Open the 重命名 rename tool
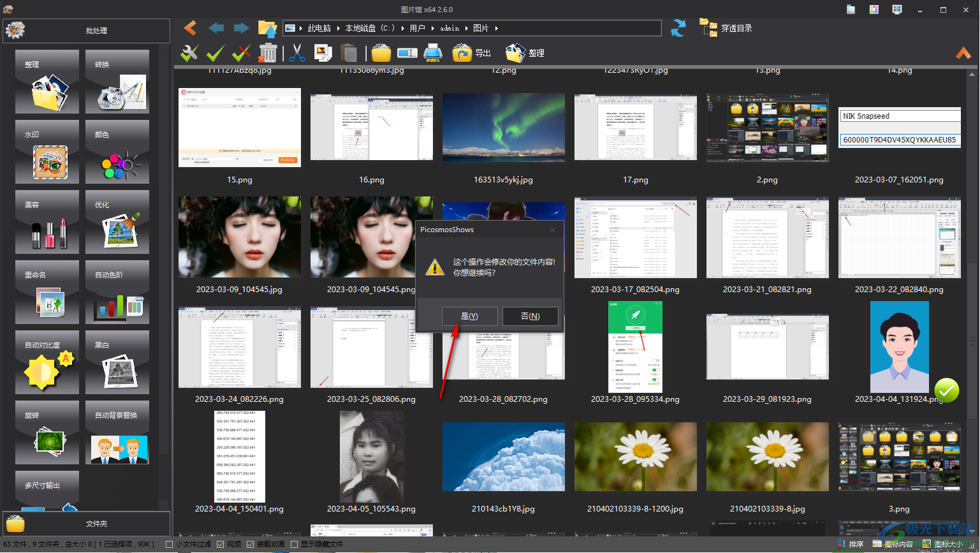980x553 pixels. [x=47, y=293]
